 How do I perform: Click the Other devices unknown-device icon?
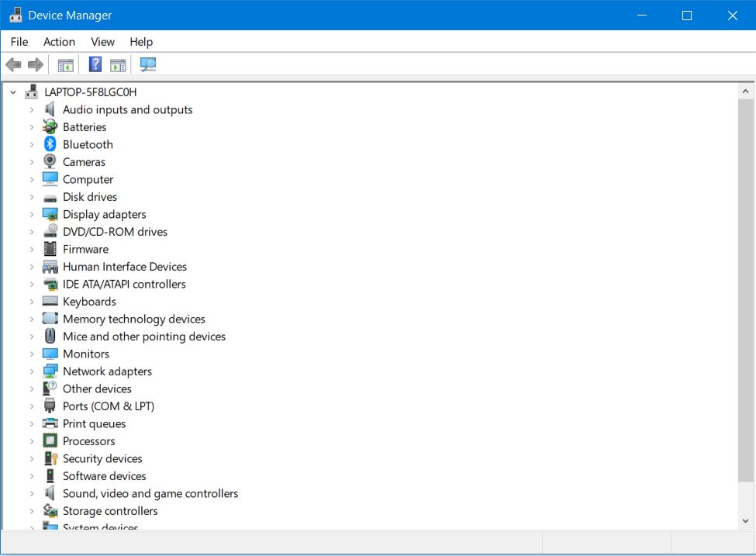(50, 389)
